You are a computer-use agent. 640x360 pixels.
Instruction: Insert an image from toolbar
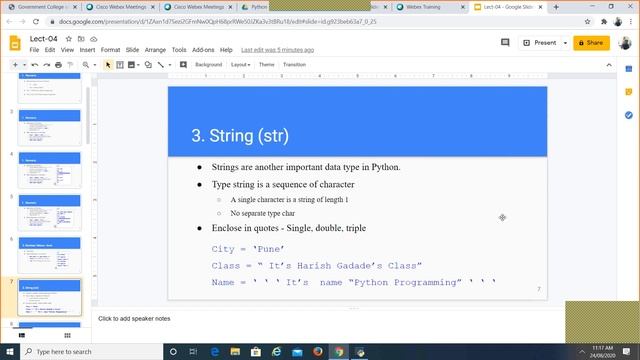click(x=131, y=65)
